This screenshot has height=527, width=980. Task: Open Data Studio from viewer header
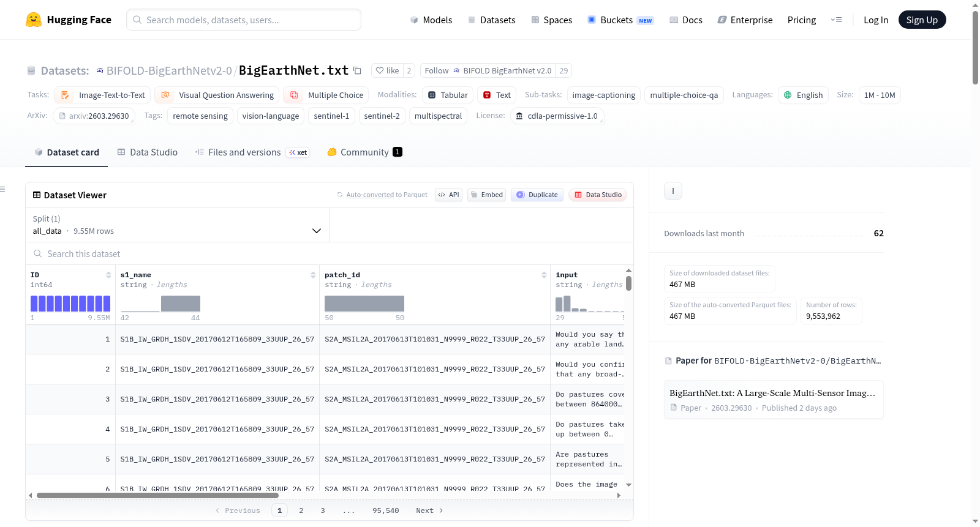[x=598, y=195]
